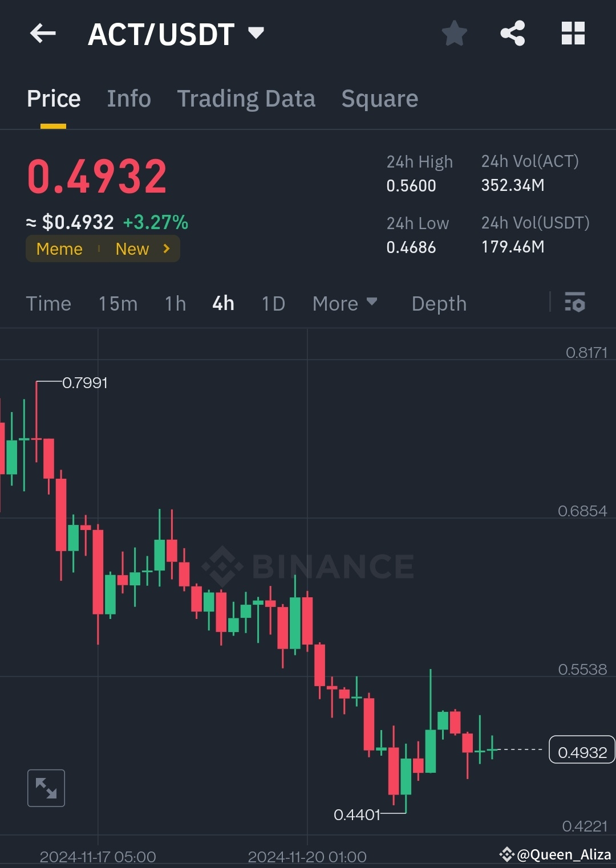Expand the More timeframes dropdown
616x868 pixels.
click(x=345, y=303)
